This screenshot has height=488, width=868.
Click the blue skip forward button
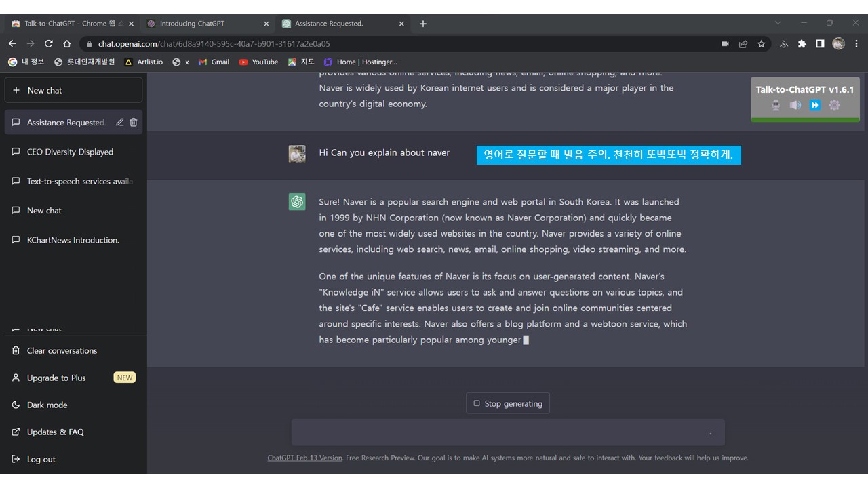815,105
